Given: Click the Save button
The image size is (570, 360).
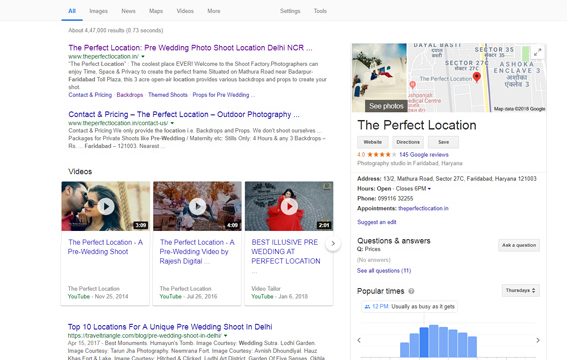Looking at the screenshot, I should (443, 142).
